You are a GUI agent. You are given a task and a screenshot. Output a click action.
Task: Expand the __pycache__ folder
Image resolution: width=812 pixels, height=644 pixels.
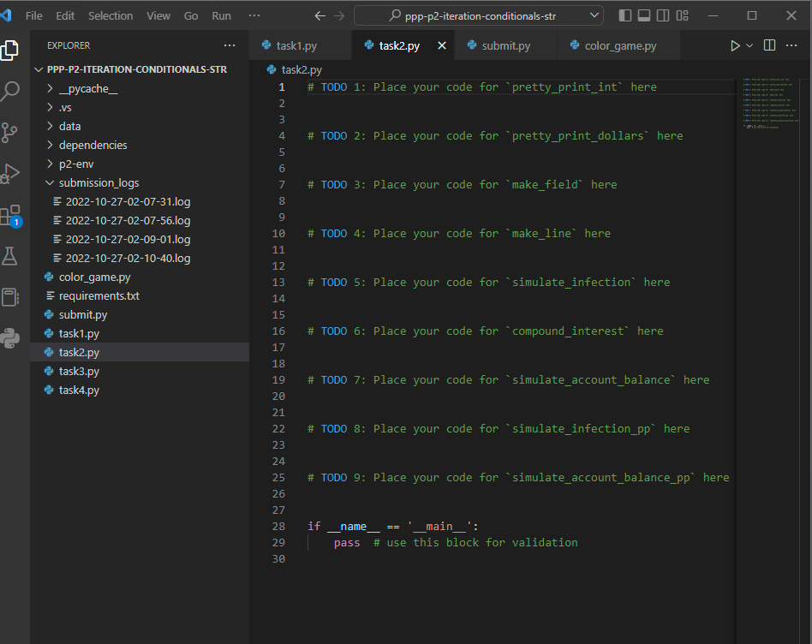87,88
